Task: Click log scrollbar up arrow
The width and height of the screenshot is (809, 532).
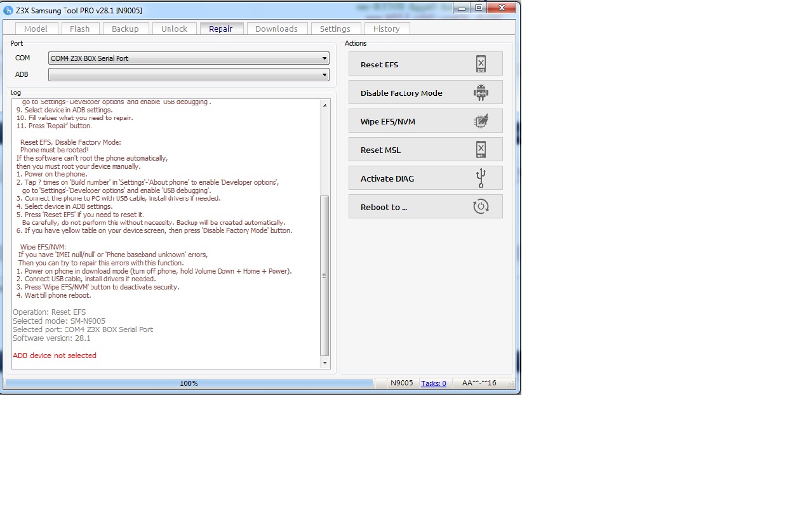Action: 325,104
